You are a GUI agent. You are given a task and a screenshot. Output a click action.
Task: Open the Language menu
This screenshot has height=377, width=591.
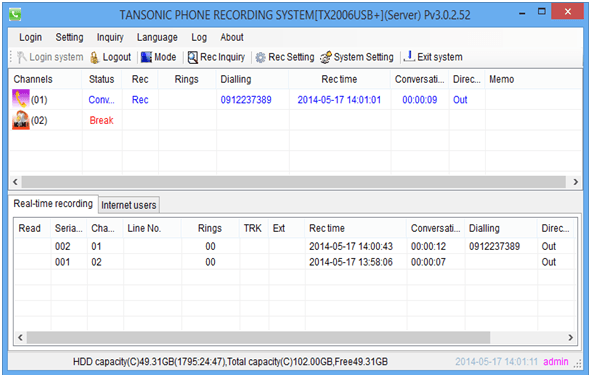[x=157, y=37]
